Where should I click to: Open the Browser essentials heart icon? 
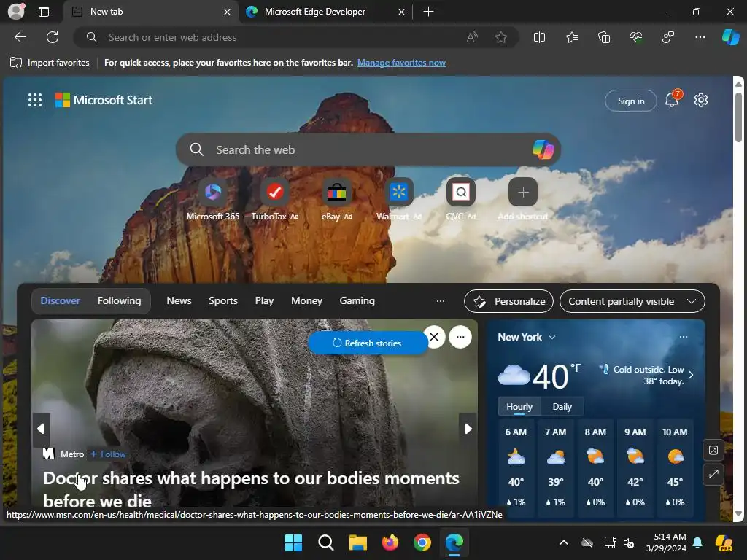[x=636, y=37]
